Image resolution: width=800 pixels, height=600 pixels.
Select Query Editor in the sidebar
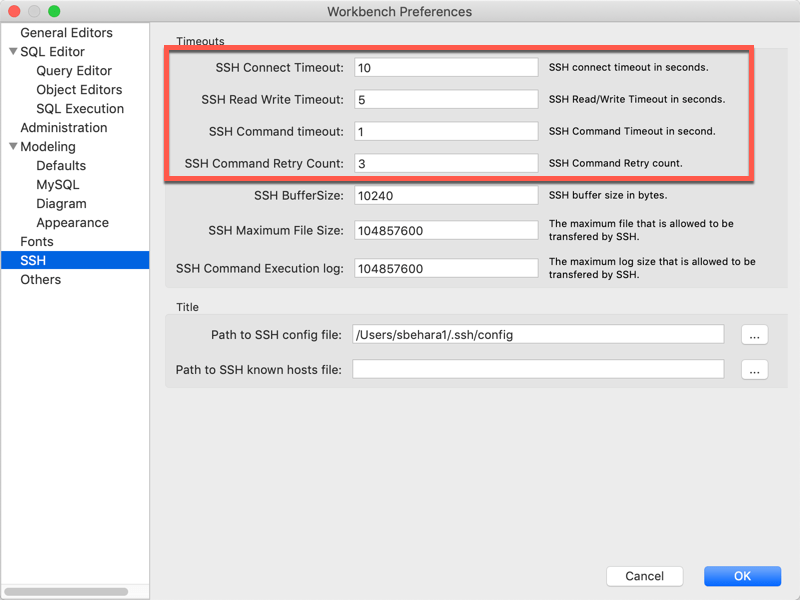tap(73, 70)
